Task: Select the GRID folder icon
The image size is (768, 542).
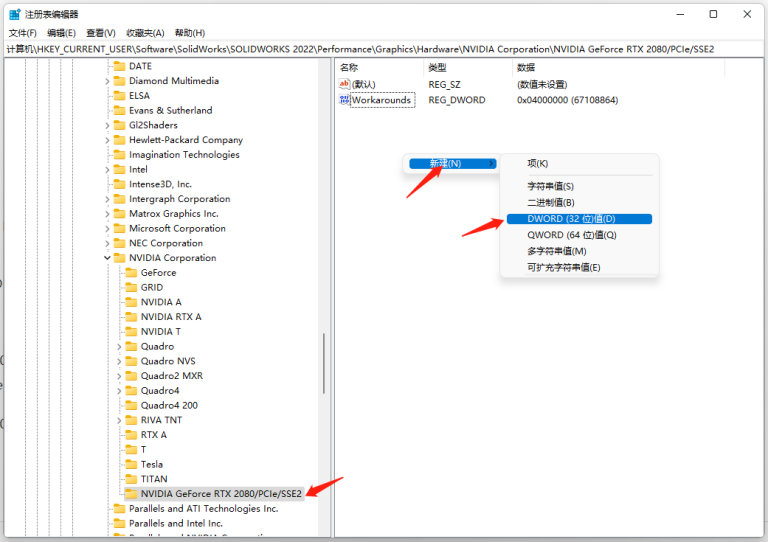Action: click(131, 287)
